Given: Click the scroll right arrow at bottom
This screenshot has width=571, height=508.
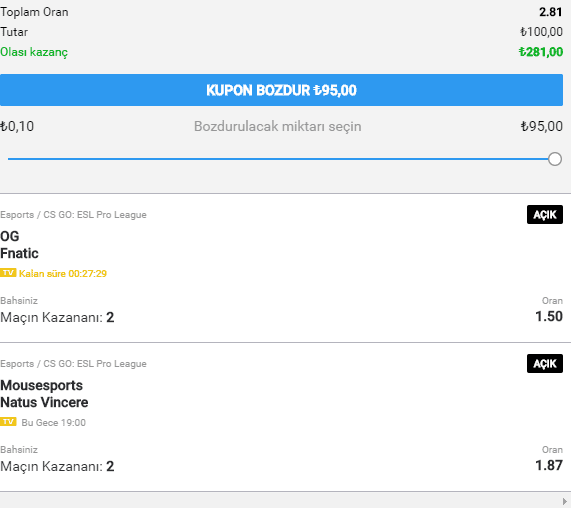Looking at the screenshot, I should point(564,501).
